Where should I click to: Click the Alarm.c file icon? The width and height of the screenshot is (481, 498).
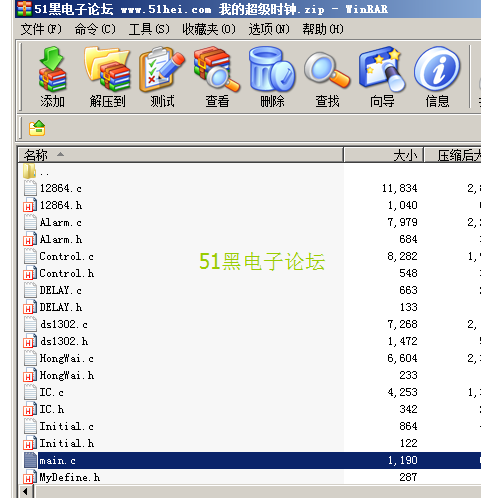point(30,222)
